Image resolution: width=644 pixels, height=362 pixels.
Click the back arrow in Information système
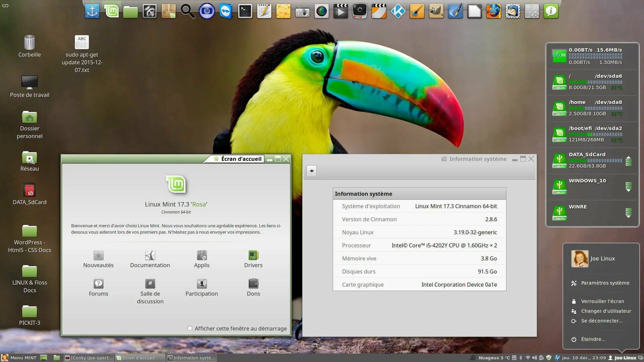[312, 171]
